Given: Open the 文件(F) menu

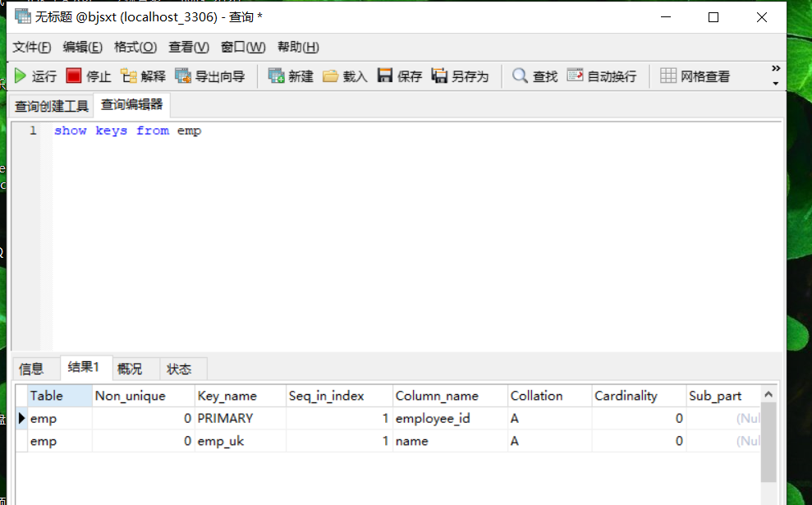Looking at the screenshot, I should tap(31, 47).
